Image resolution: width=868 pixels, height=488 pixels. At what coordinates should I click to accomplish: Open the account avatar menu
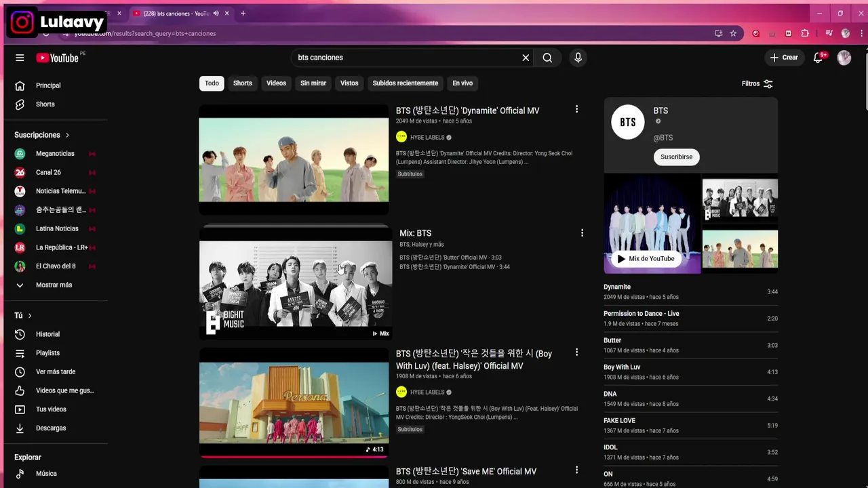(844, 58)
